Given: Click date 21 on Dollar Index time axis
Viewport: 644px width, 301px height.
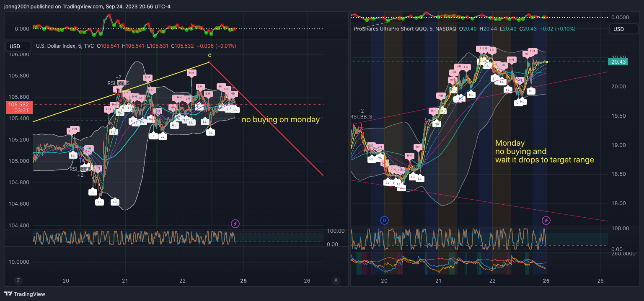Looking at the screenshot, I should [x=124, y=280].
